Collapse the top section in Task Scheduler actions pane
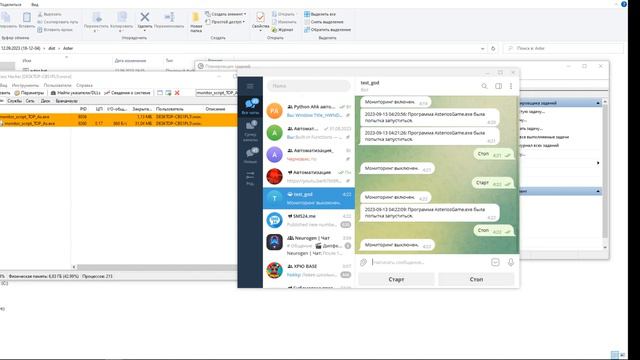This screenshot has width=640, height=360. [x=598, y=103]
